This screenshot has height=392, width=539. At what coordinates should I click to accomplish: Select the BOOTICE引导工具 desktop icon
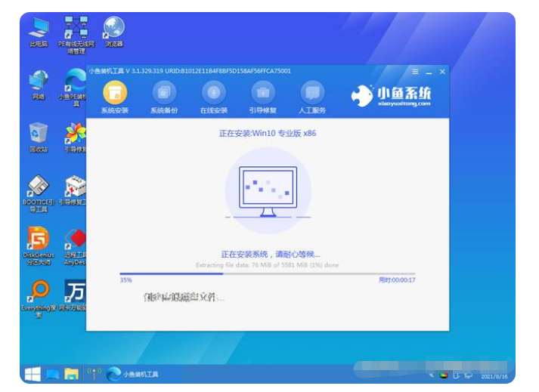click(x=39, y=194)
